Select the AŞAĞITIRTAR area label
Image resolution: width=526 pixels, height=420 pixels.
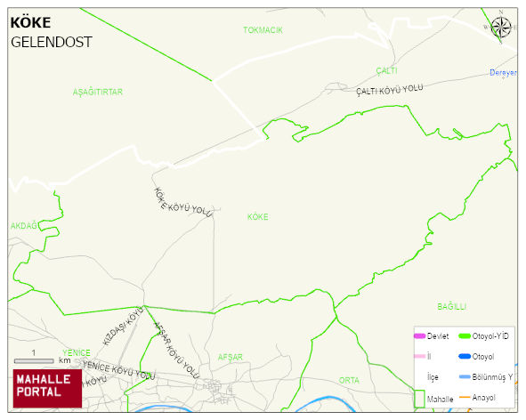[x=98, y=92]
